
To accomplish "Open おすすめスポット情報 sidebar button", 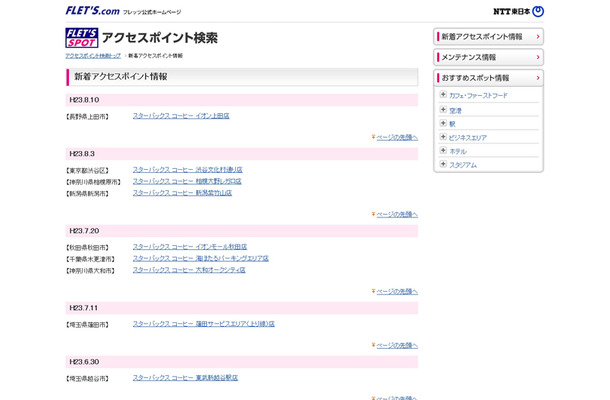I will point(488,78).
